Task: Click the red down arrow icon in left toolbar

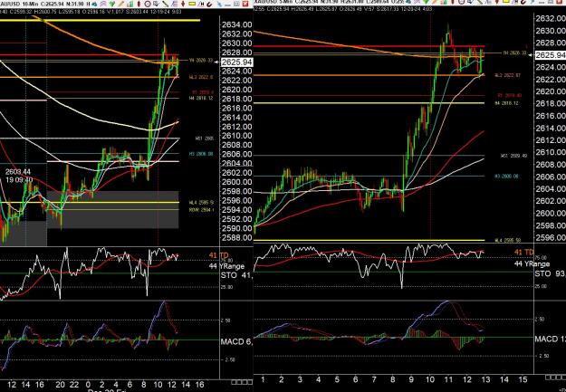Action: coord(183,4)
